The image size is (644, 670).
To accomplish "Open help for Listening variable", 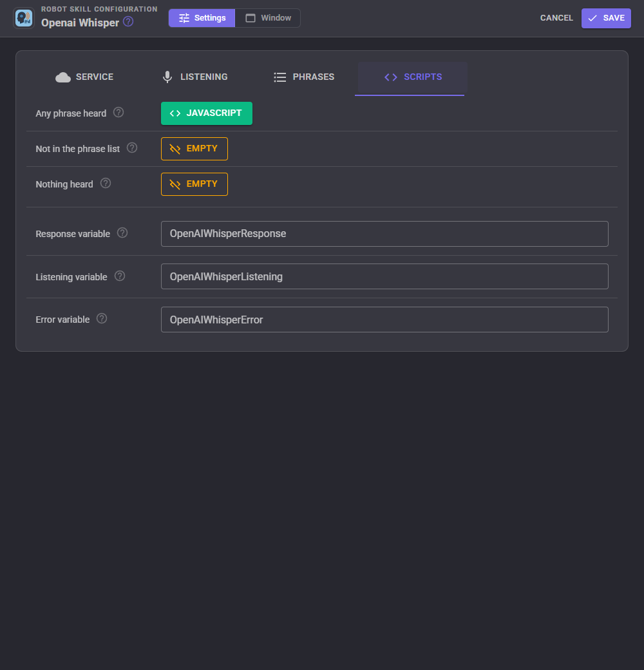I will click(x=120, y=276).
